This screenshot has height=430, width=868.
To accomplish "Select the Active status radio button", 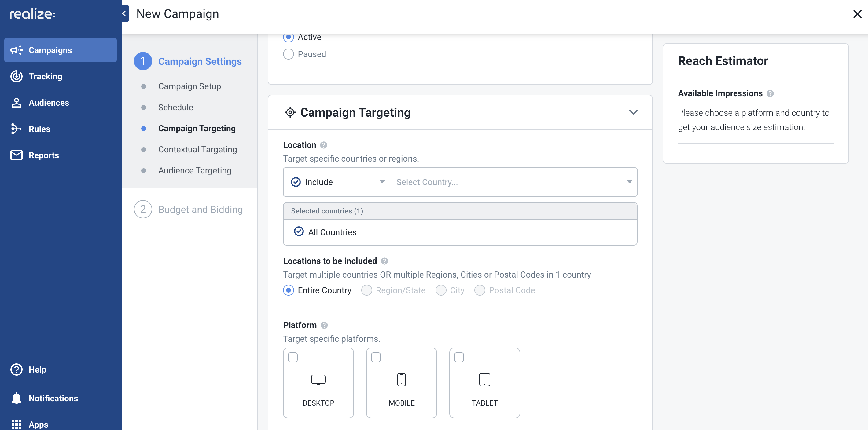I will pyautogui.click(x=289, y=37).
